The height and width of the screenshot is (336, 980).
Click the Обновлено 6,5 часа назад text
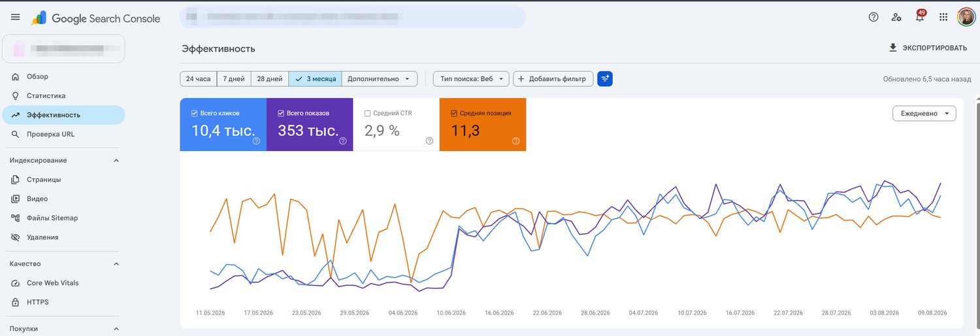(927, 79)
